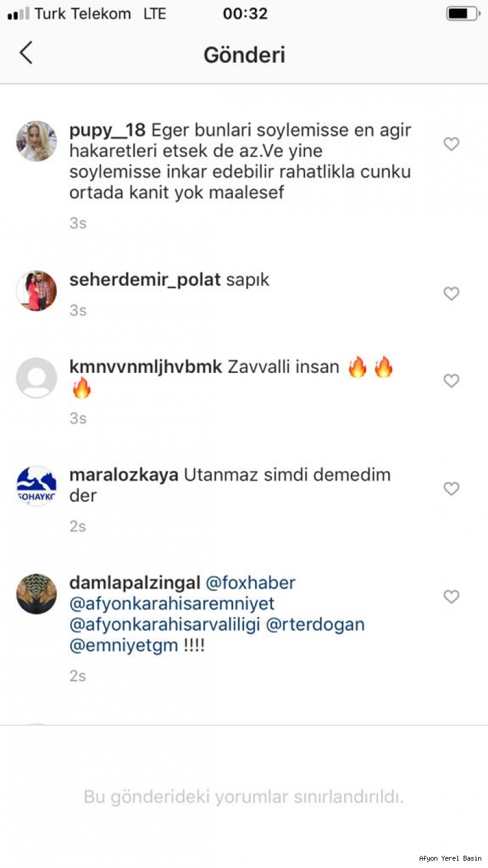Open maralozkaya's blue logo avatar
488x868 pixels.
pyautogui.click(x=37, y=486)
